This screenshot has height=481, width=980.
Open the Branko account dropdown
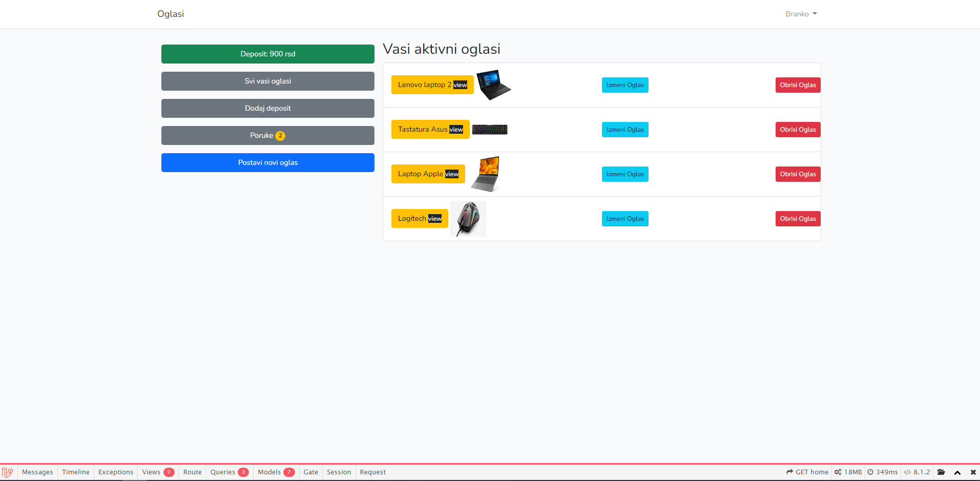[801, 14]
